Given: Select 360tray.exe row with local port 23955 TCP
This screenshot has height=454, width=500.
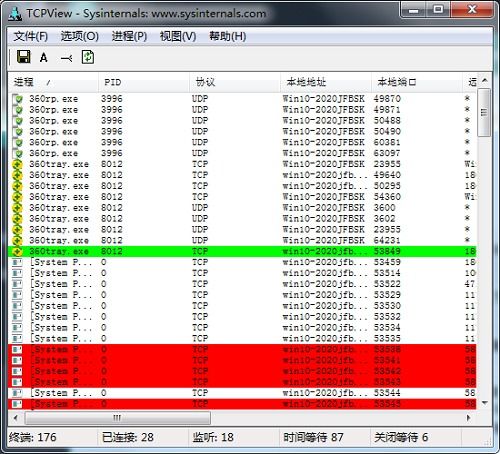Looking at the screenshot, I should coord(242,164).
